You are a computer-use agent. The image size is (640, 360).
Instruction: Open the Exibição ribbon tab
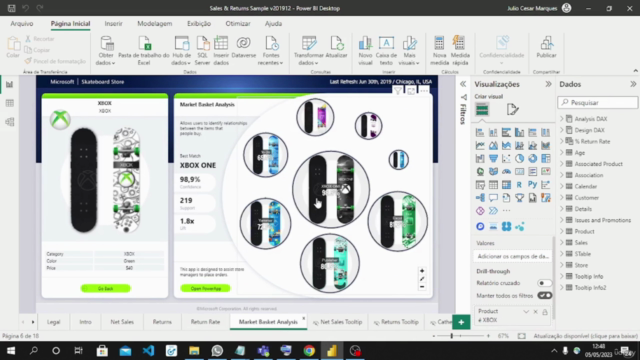point(199,24)
